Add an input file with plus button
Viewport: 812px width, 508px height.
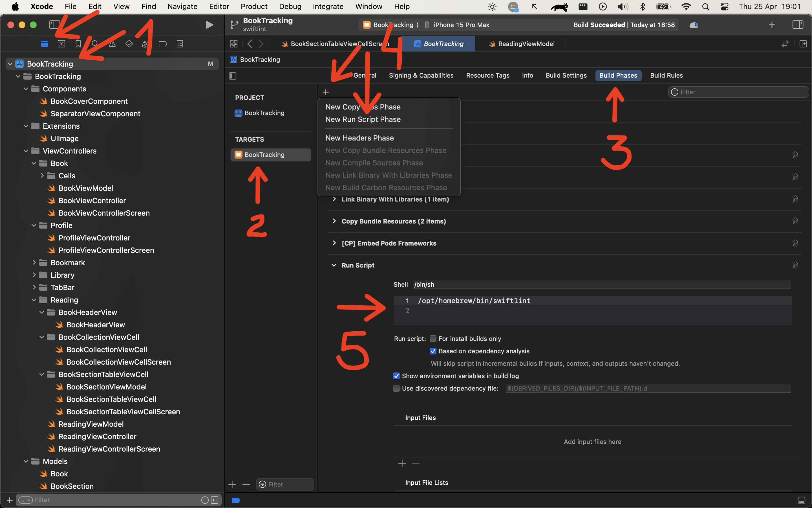point(402,463)
